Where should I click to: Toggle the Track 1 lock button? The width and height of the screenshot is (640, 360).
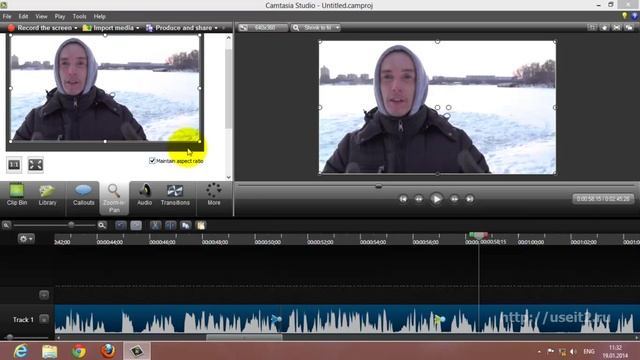pyautogui.click(x=44, y=319)
